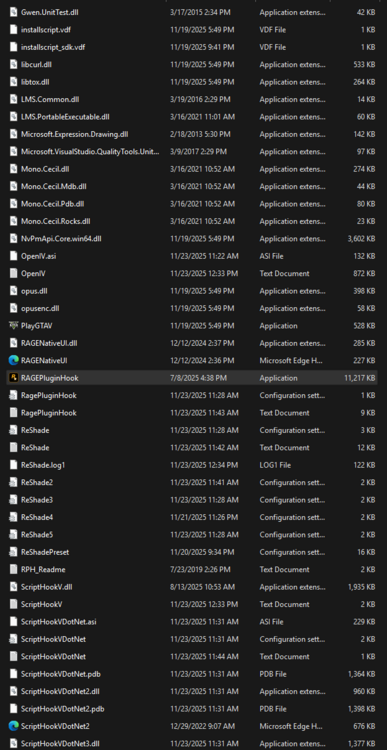This screenshot has width=387, height=750.
Task: Click the ReShade3 file name
Action: (37, 500)
